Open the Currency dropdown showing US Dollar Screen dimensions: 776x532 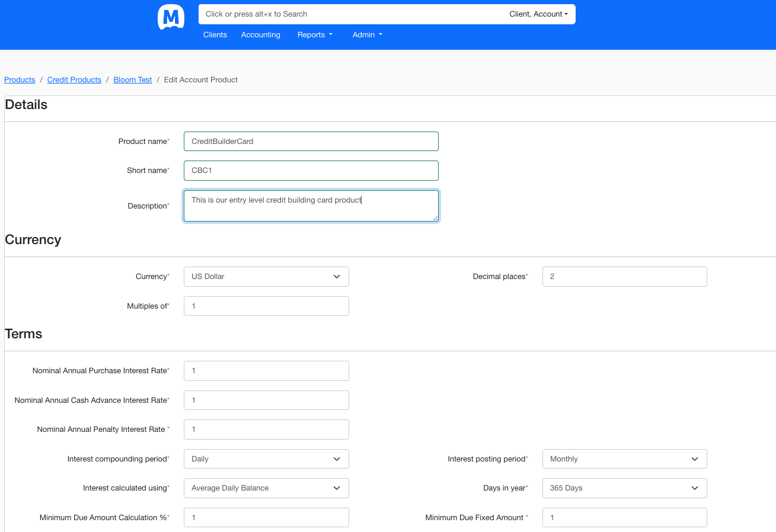pyautogui.click(x=266, y=277)
